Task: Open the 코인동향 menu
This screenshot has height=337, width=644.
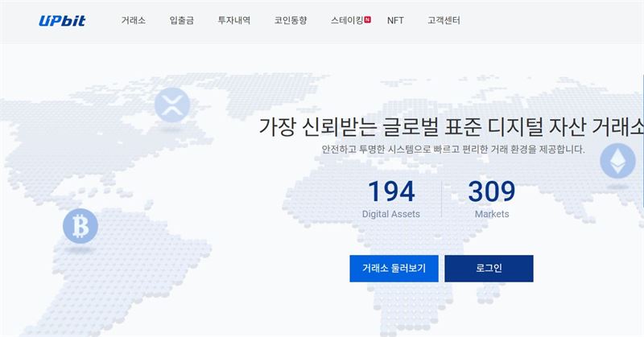Action: (x=291, y=20)
